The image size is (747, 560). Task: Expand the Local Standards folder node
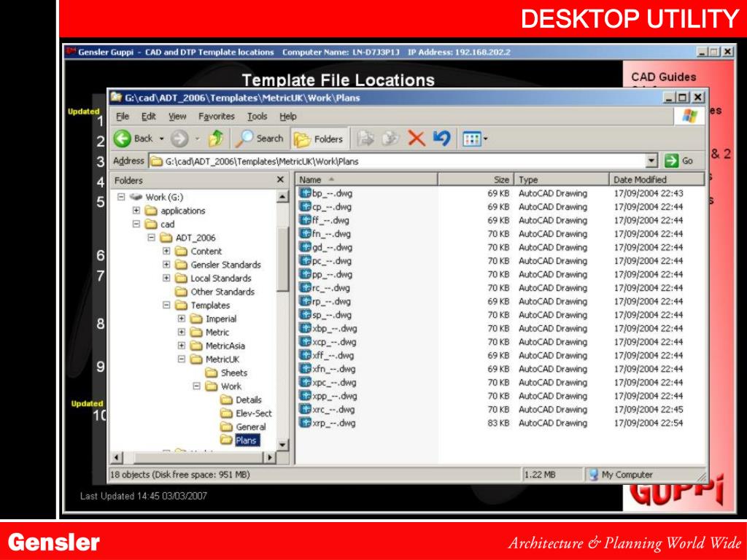[x=166, y=278]
